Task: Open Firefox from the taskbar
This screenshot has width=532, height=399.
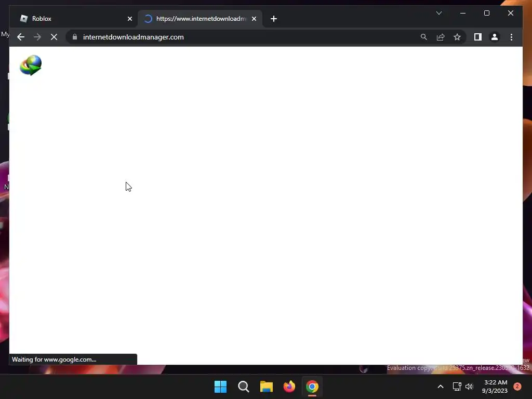Action: (289, 387)
